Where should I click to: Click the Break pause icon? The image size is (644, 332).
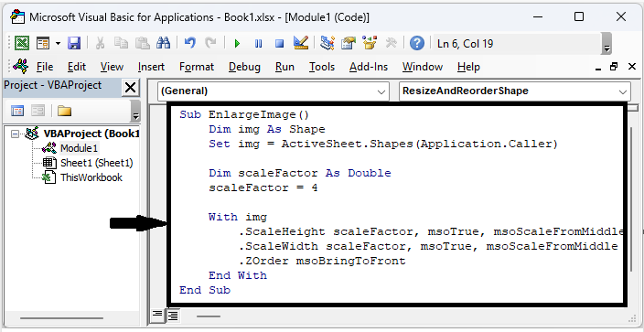(x=258, y=44)
